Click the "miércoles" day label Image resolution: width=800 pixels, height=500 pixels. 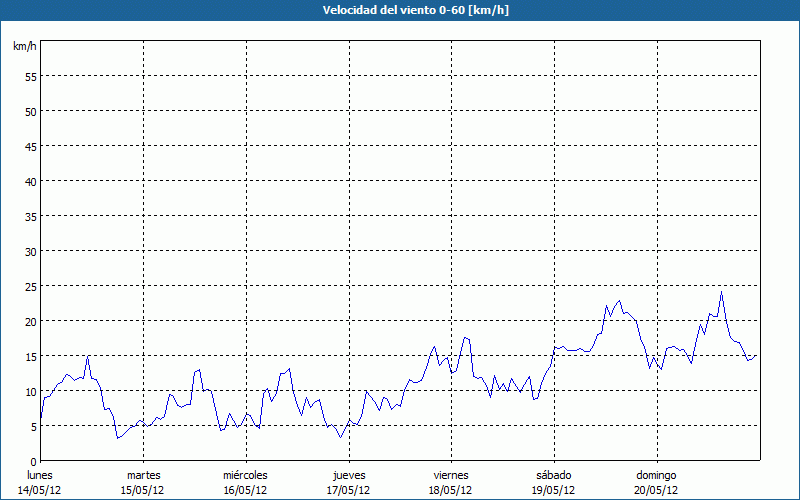[245, 475]
